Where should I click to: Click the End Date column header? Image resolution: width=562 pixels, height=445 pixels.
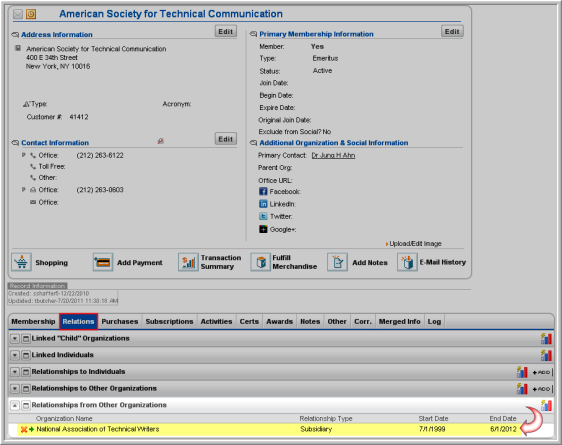click(503, 418)
